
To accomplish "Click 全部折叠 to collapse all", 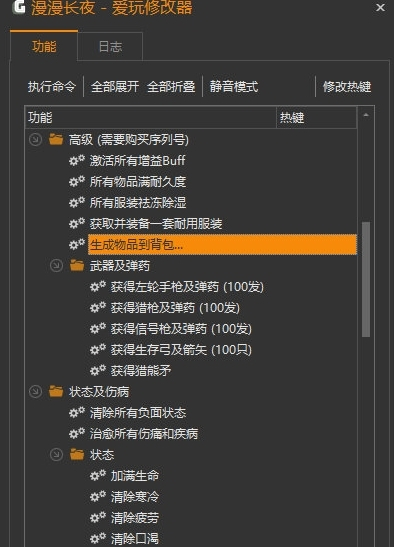I will click(171, 87).
